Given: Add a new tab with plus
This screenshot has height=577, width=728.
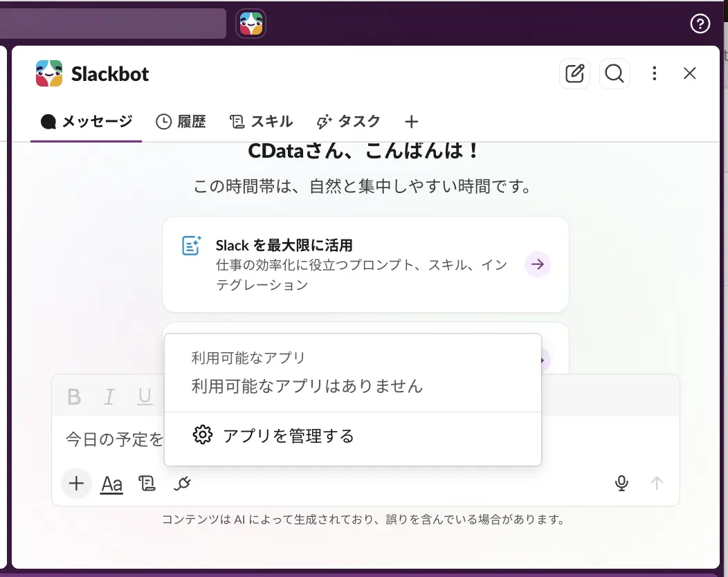Looking at the screenshot, I should click(411, 122).
